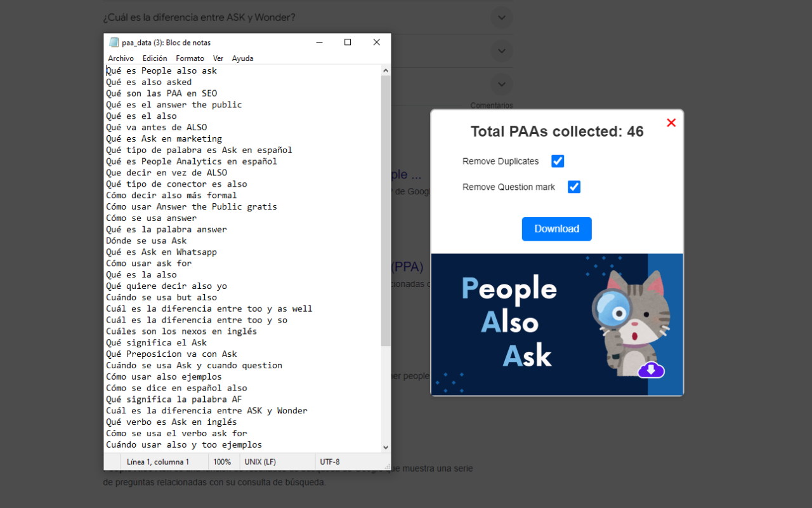
Task: Click the line 'Qué es Ask en Whatsapp'
Action: [162, 252]
